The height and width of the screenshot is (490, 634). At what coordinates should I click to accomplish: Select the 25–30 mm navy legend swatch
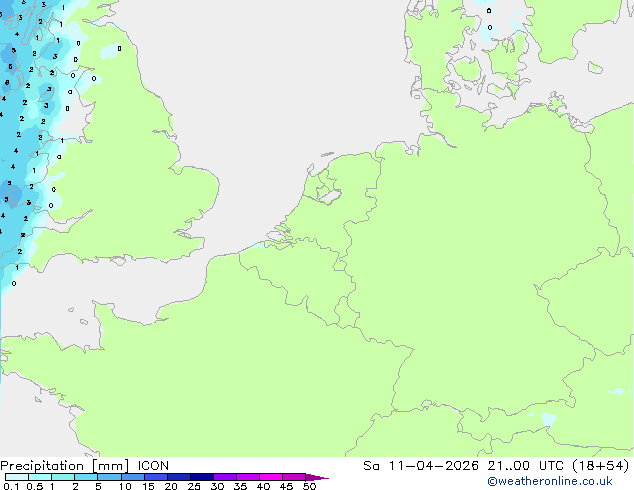click(x=202, y=477)
